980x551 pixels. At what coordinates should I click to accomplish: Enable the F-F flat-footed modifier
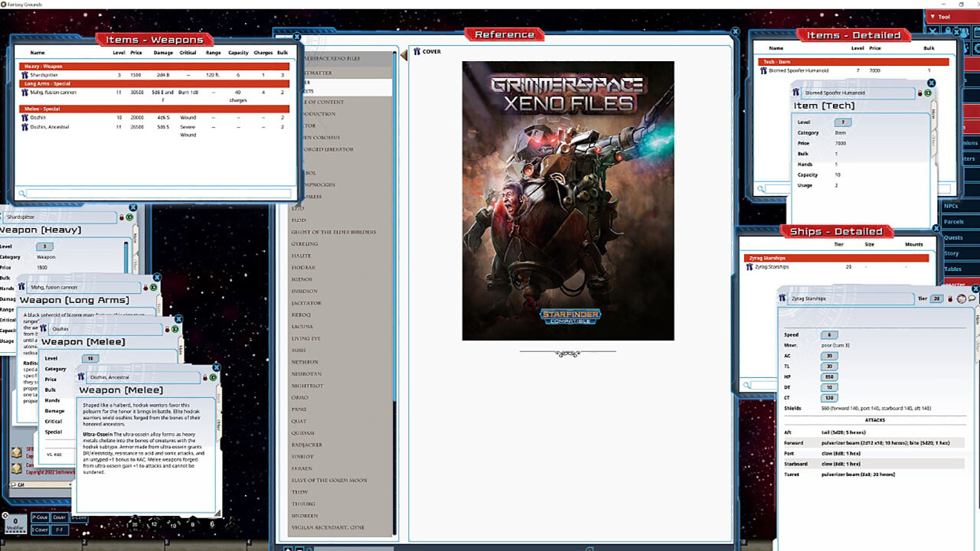(x=60, y=530)
